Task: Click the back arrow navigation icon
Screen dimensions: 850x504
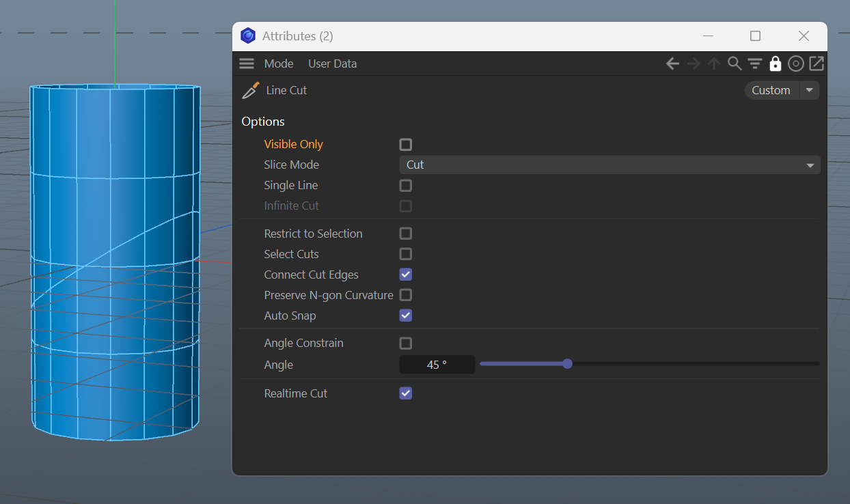Action: click(x=672, y=64)
